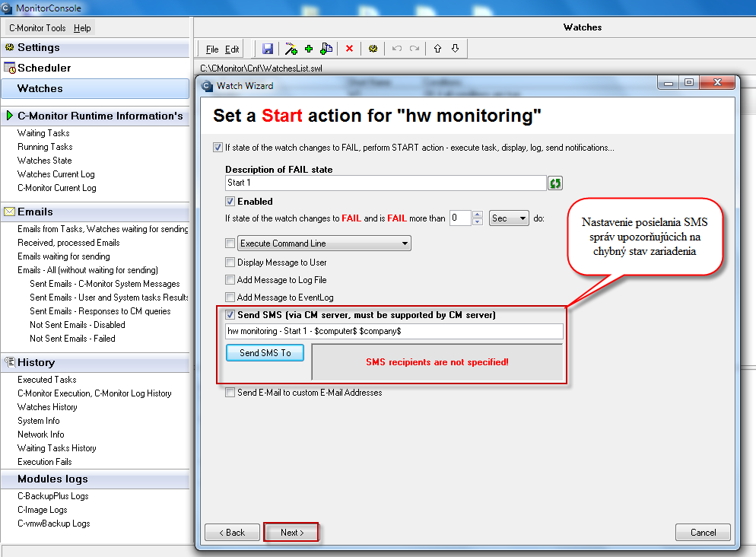Click the FAIL duration number field
Image resolution: width=756 pixels, height=557 pixels.
(460, 218)
